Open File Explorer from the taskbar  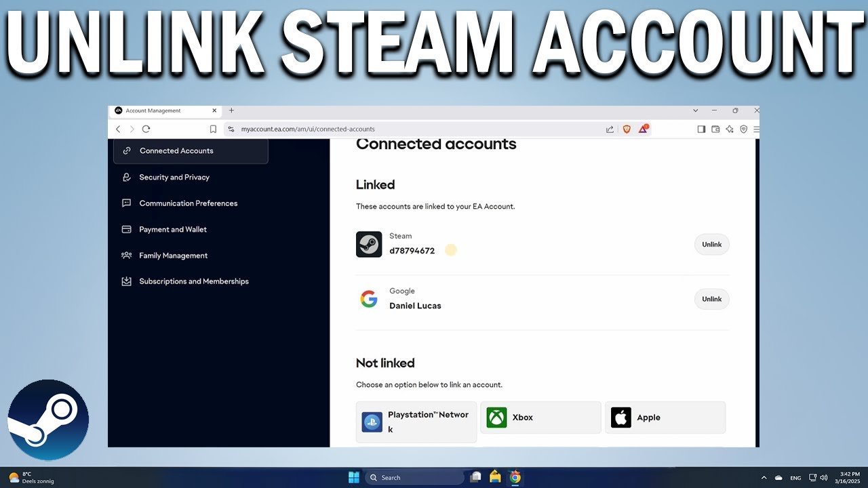[496, 477]
